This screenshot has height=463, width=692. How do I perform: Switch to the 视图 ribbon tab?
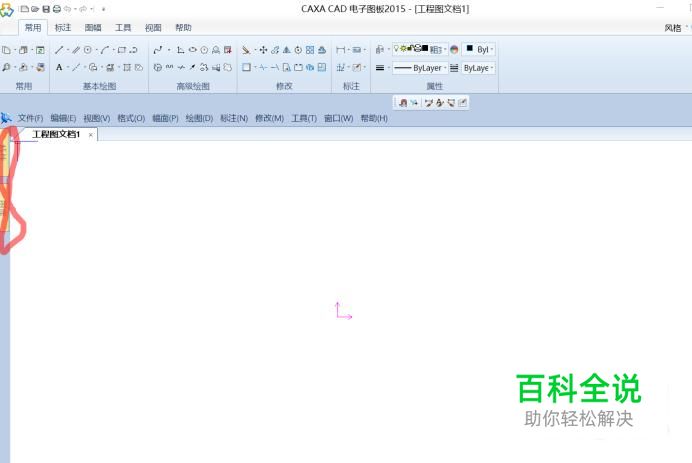point(153,28)
